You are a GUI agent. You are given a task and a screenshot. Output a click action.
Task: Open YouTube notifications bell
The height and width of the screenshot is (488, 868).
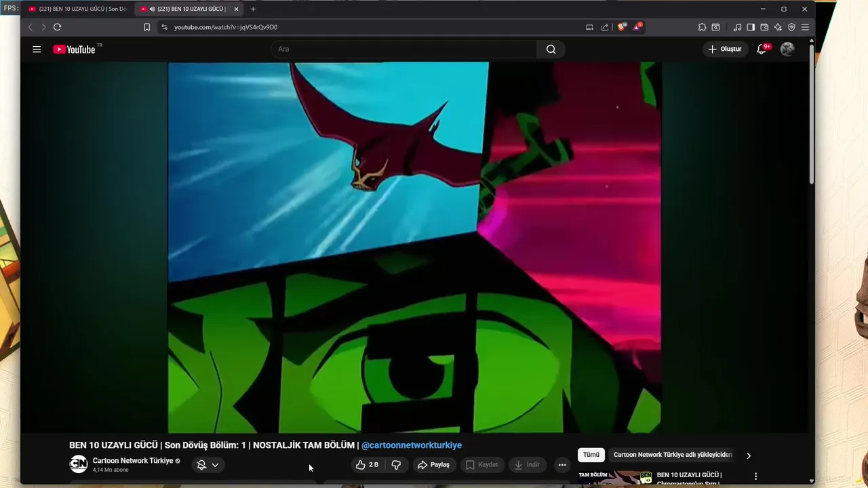762,49
